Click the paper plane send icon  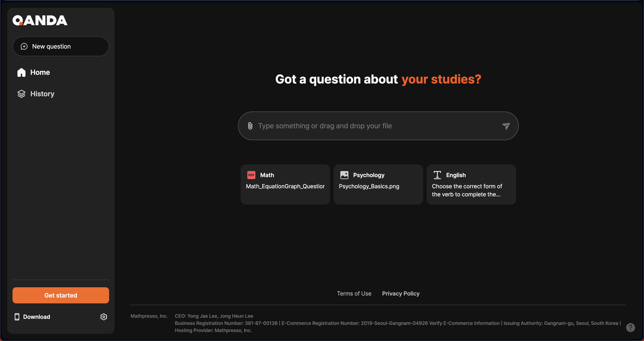(x=506, y=126)
